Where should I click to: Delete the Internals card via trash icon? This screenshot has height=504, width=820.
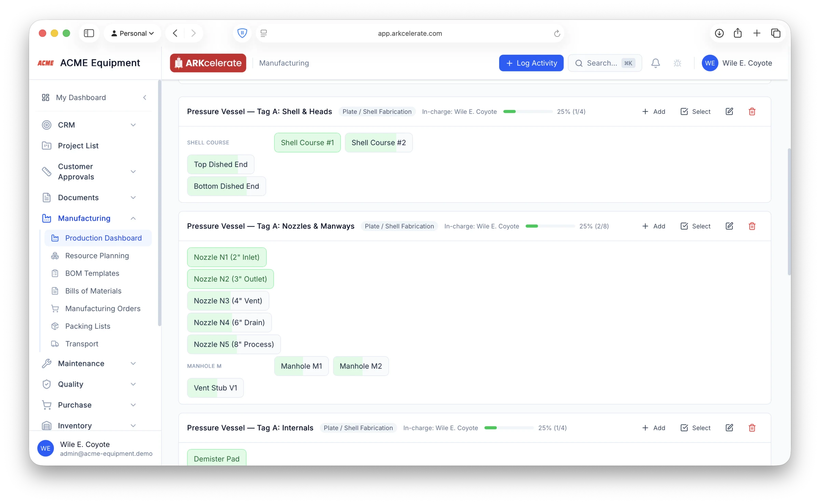point(752,427)
